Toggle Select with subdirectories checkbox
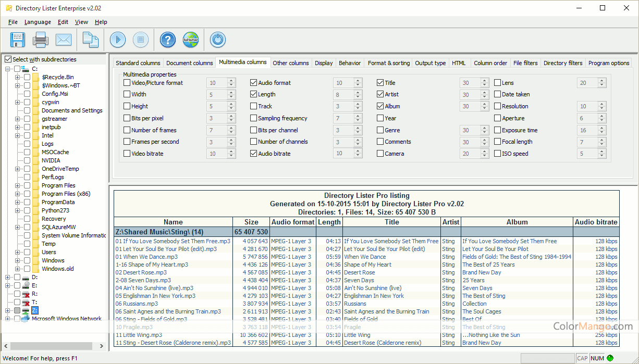The width and height of the screenshot is (639, 364). pyautogui.click(x=8, y=59)
